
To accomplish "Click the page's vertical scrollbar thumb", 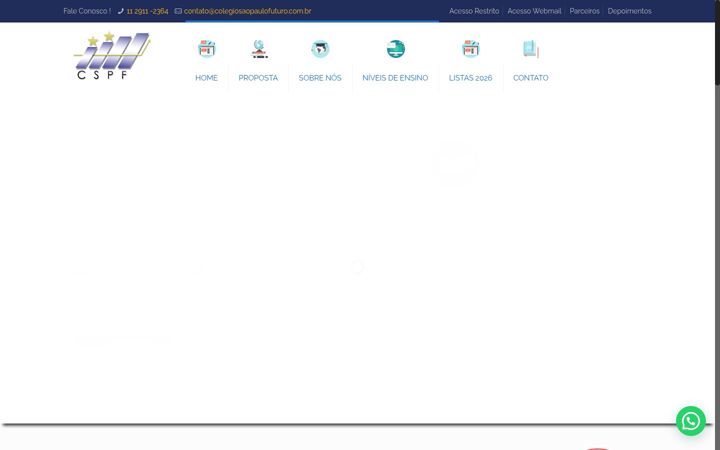I will click(x=717, y=42).
